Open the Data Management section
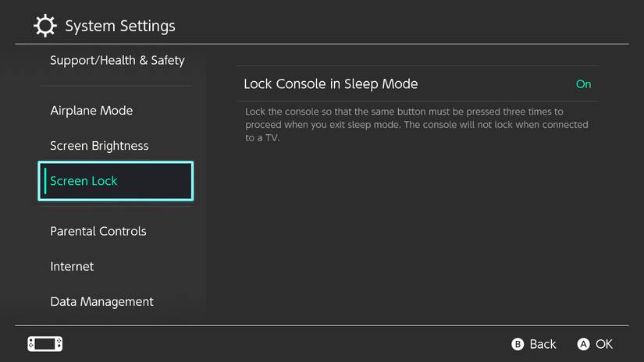The width and height of the screenshot is (644, 362). click(x=101, y=302)
